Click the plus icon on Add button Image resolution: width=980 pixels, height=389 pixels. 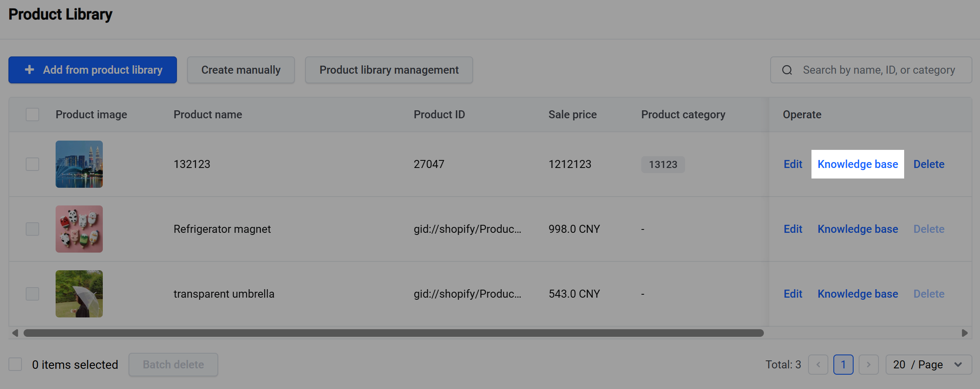(29, 69)
